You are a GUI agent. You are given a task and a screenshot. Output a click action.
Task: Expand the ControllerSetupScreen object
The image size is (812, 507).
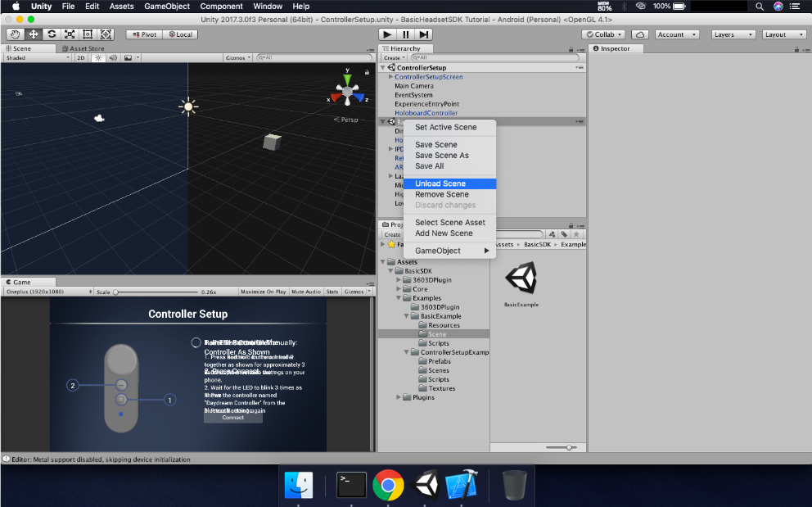coord(391,77)
